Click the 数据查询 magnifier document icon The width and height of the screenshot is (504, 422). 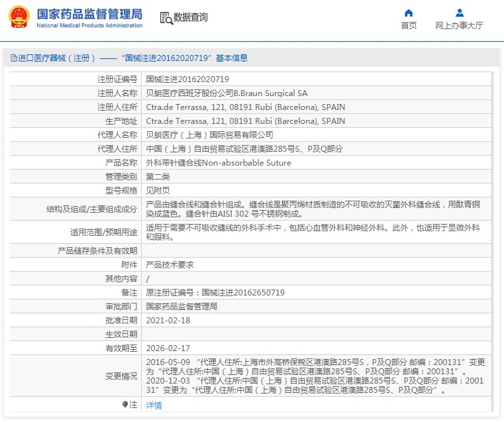(165, 18)
